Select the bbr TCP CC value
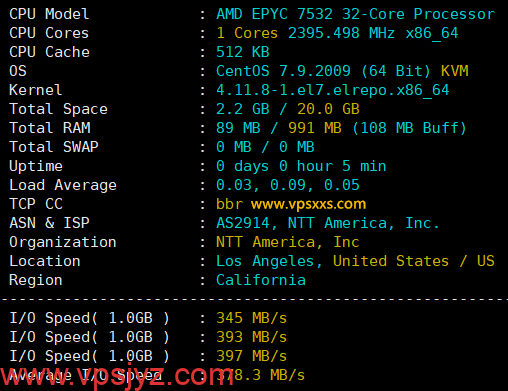The width and height of the screenshot is (508, 391). coord(230,204)
